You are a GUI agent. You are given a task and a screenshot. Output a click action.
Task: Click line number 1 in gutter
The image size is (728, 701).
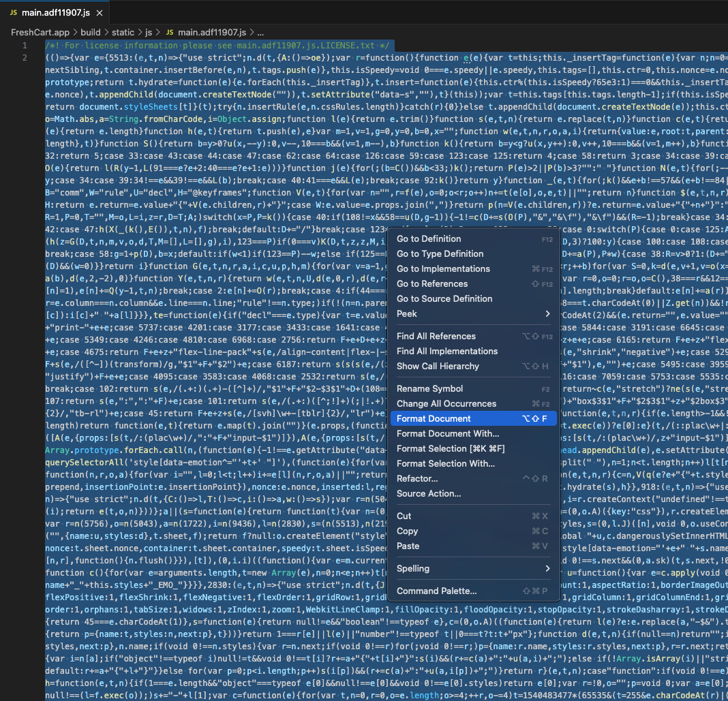click(25, 46)
